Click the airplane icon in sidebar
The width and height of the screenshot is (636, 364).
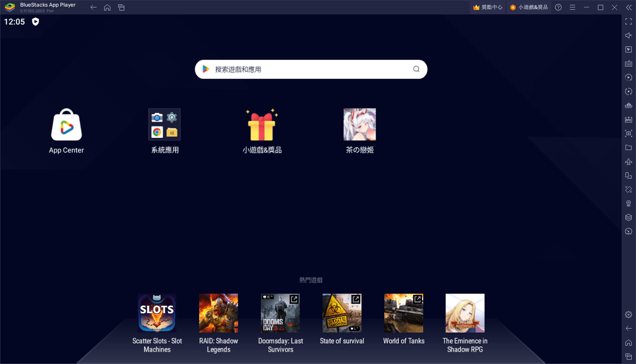[x=629, y=161]
